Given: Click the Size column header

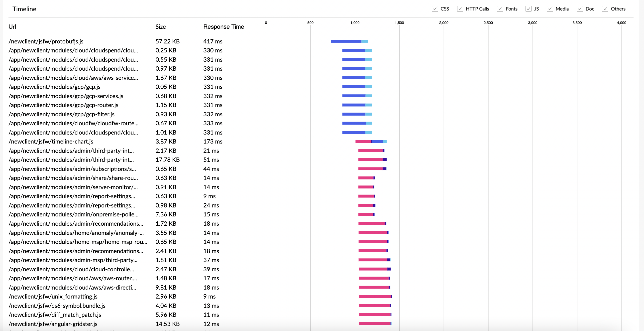Looking at the screenshot, I should coord(160,27).
